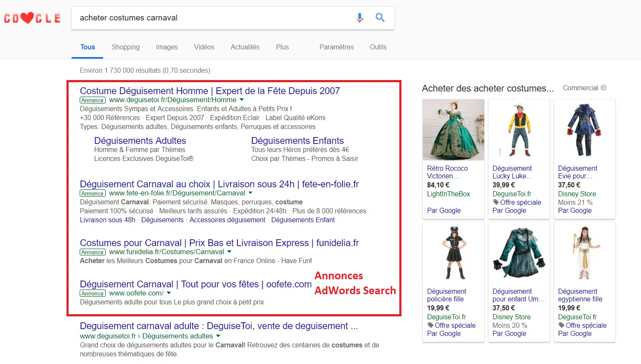The height and width of the screenshot is (364, 641).
Task: Click the égyptienne fille costume image
Action: click(x=584, y=253)
